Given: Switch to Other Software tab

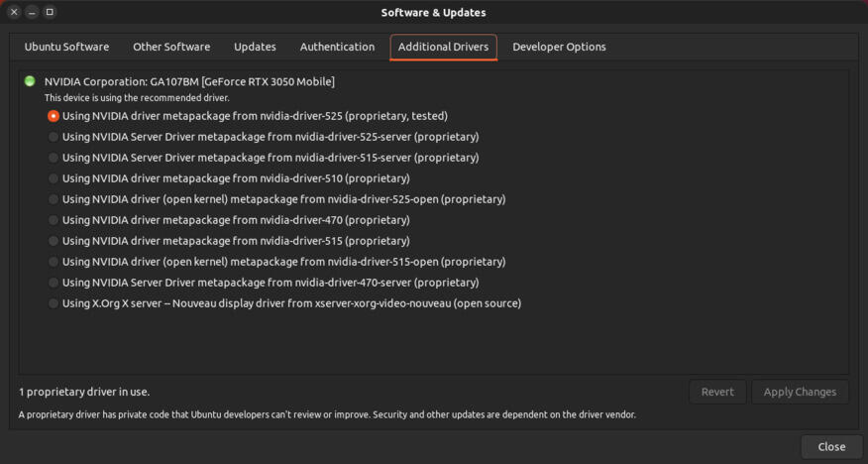Looking at the screenshot, I should click(x=171, y=47).
